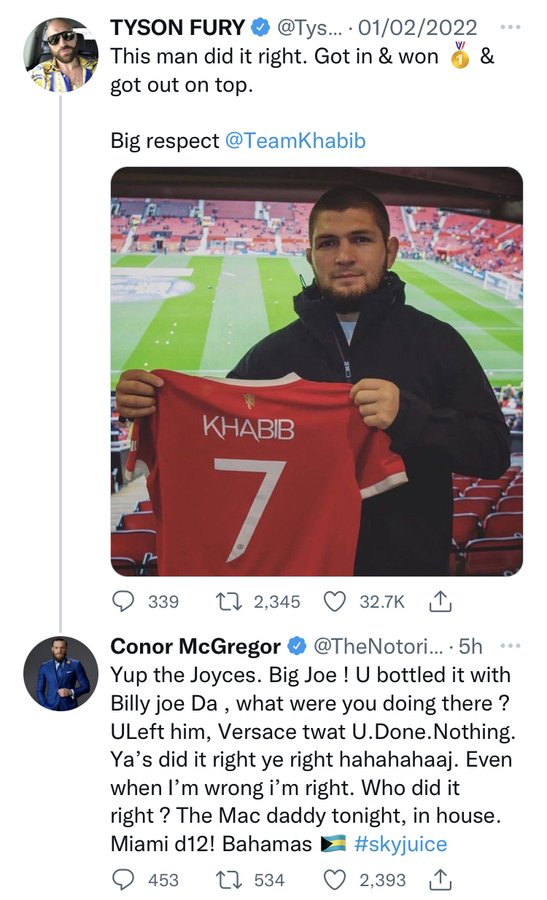Share Conor McGregor's reply
This screenshot has width=547, height=900.
point(440,879)
